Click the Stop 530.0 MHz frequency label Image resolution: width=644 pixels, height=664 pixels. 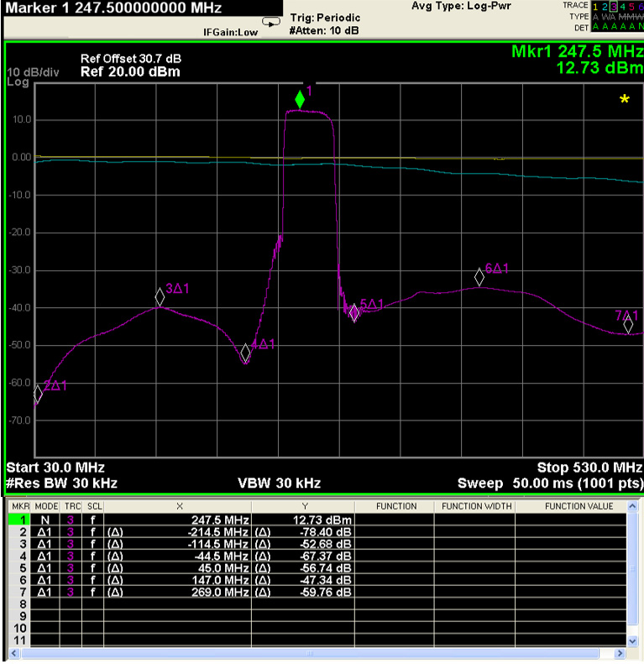pos(589,467)
